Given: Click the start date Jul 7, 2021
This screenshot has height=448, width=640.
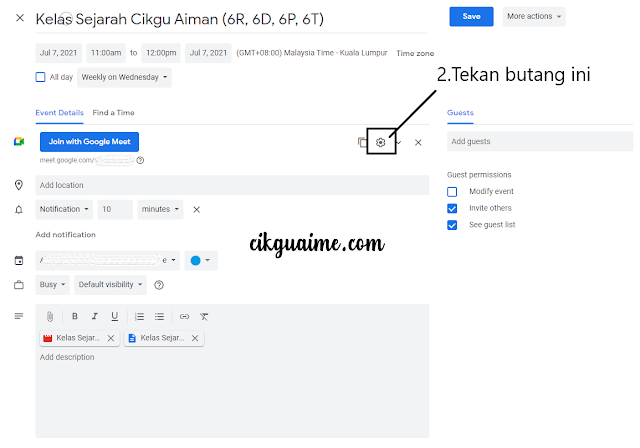Looking at the screenshot, I should coord(58,53).
